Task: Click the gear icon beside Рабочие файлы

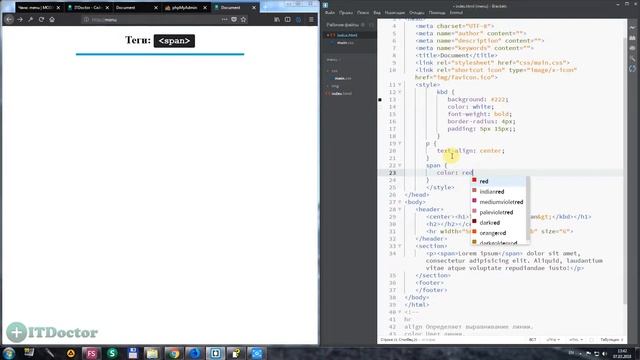Action: pos(363,25)
